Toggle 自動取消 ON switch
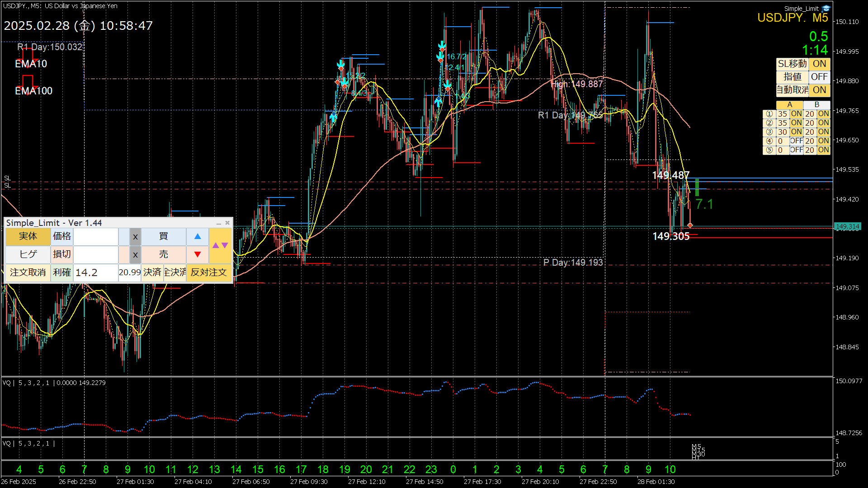The image size is (868, 488). click(x=819, y=90)
